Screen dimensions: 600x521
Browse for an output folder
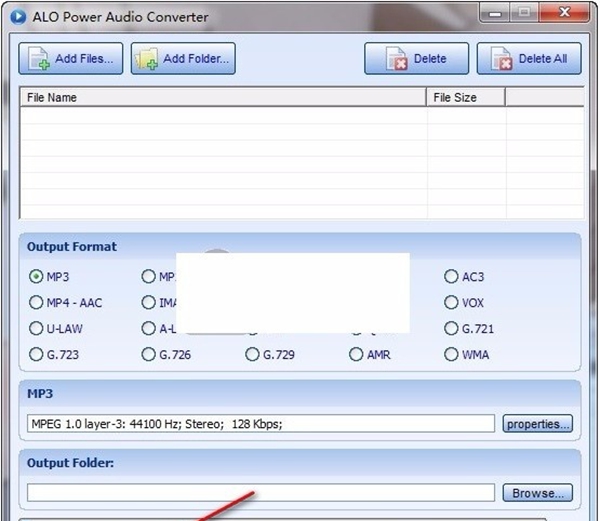(537, 493)
